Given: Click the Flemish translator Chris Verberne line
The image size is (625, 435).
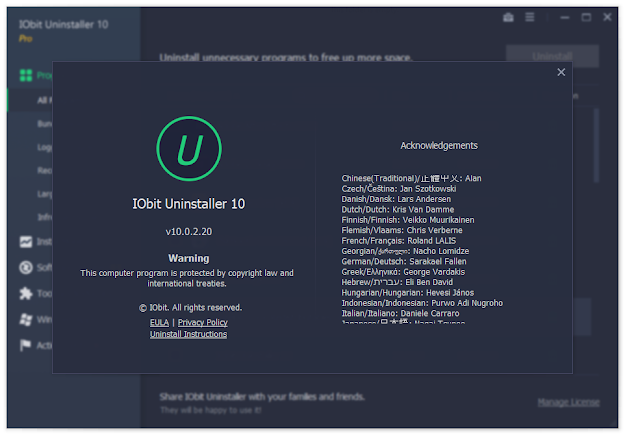Looking at the screenshot, I should coord(402,230).
